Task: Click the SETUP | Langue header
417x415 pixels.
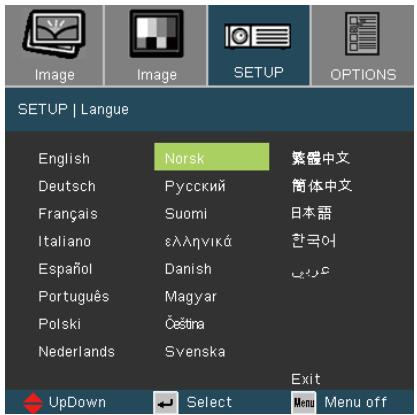Action: 73,110
